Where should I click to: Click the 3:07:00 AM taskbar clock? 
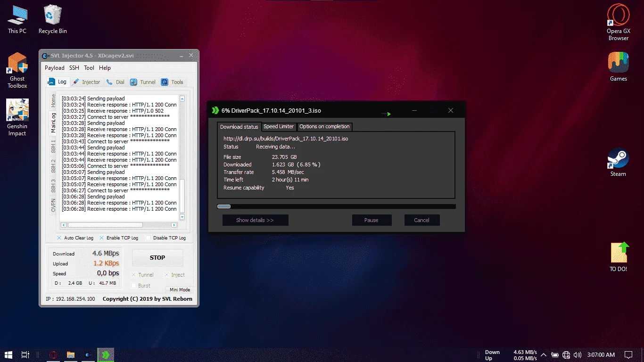point(601,354)
